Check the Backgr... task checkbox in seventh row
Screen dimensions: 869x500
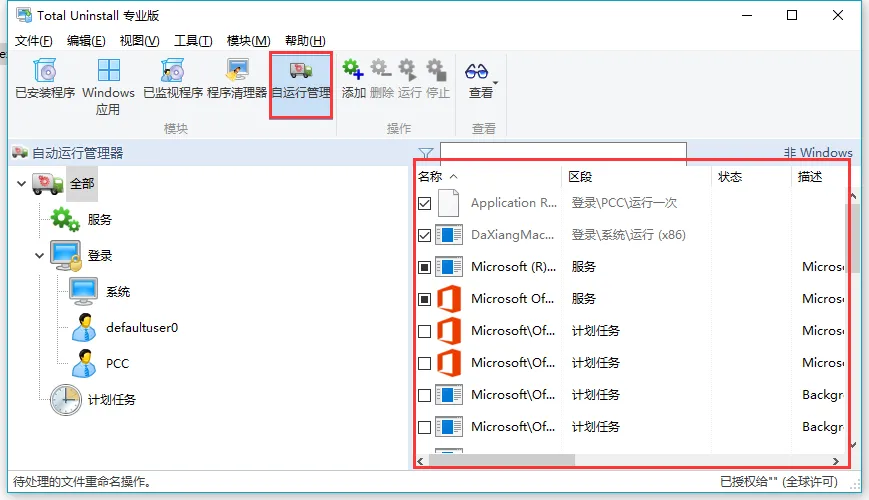pos(425,395)
